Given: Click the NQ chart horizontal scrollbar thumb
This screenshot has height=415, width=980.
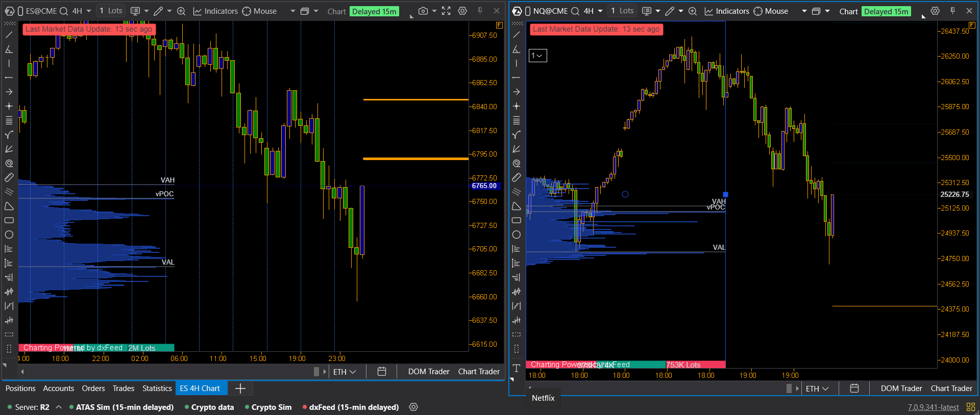Looking at the screenshot, I should 789,388.
